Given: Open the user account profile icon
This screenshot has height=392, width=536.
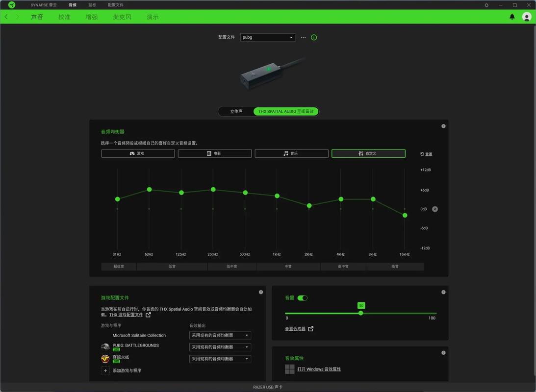Looking at the screenshot, I should coord(527,17).
